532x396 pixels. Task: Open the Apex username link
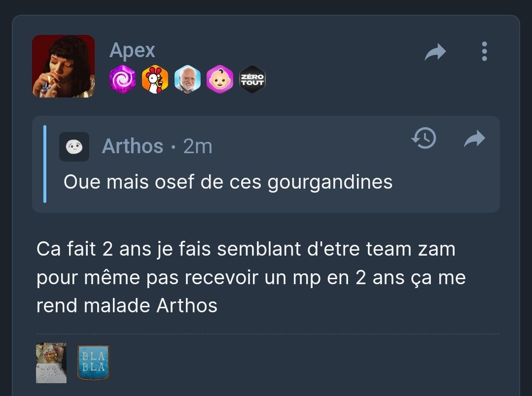tap(132, 50)
